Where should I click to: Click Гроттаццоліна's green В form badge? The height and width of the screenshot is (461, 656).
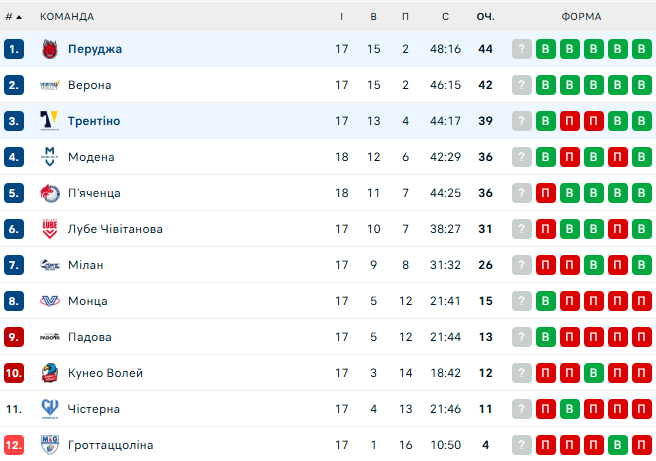point(618,445)
